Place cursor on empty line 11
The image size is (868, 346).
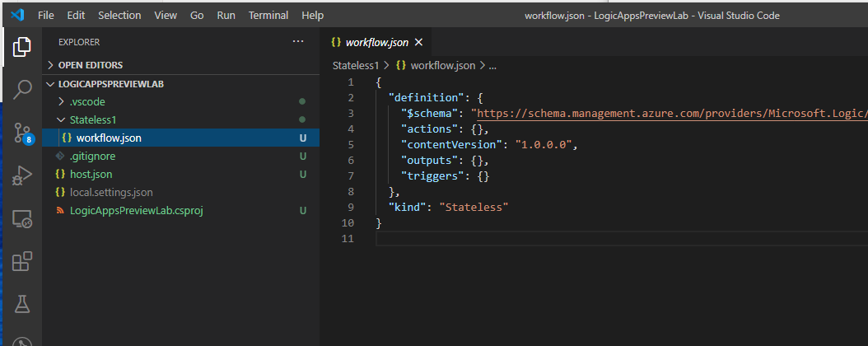[622, 239]
